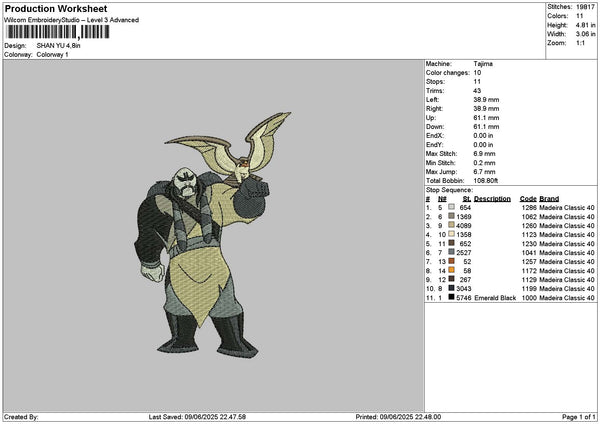Viewport: 600px width, 424px height.
Task: Click the 'Created By:' footer label
Action: point(21,417)
